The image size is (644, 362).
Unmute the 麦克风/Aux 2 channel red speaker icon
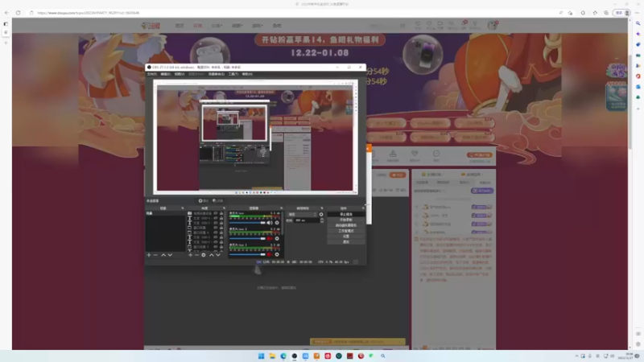coord(270,239)
